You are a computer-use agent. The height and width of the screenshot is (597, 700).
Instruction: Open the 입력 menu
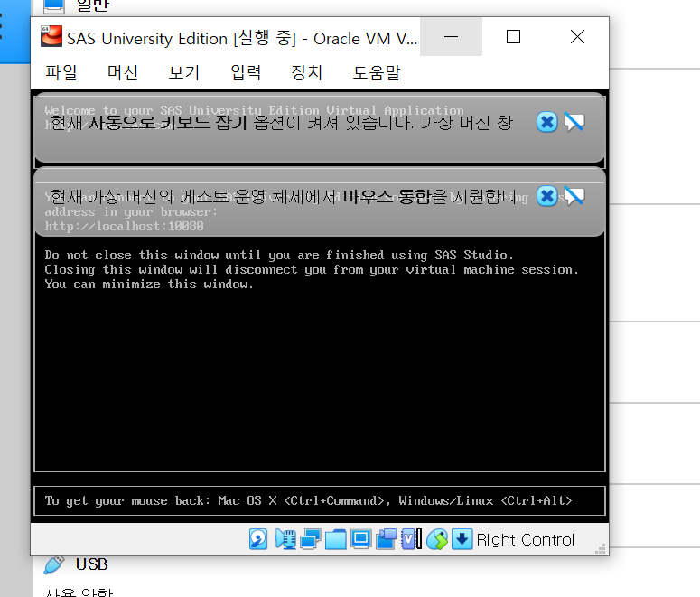pyautogui.click(x=246, y=72)
